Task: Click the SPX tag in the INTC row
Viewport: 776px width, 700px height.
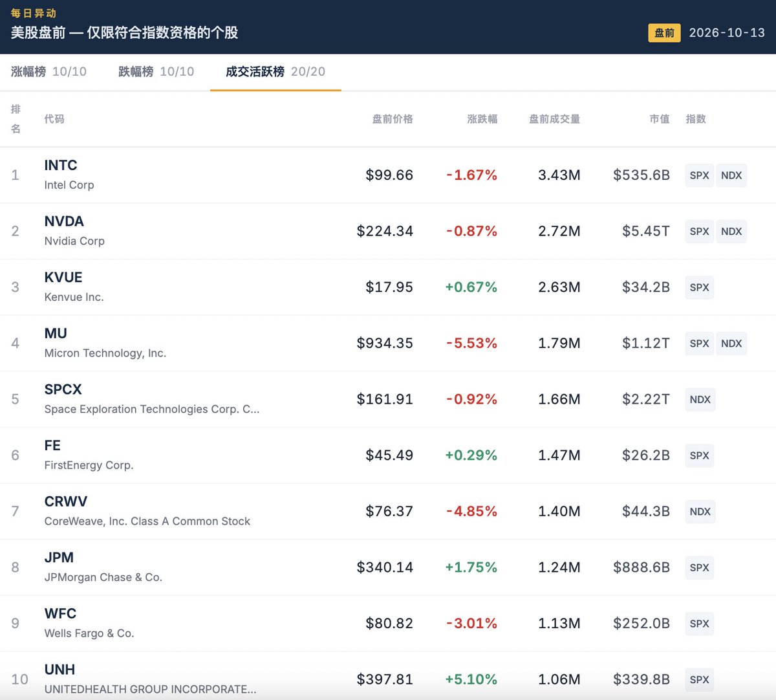Action: [700, 175]
